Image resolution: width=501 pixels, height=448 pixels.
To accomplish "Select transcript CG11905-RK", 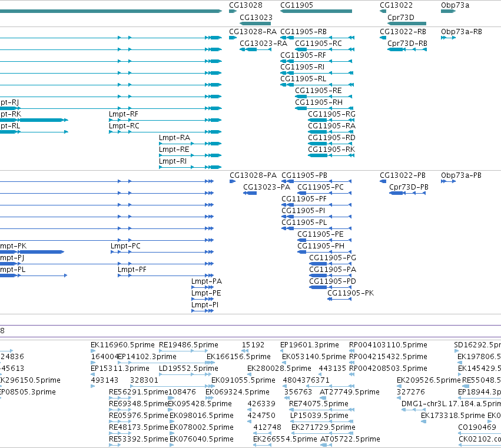I will click(x=331, y=150).
